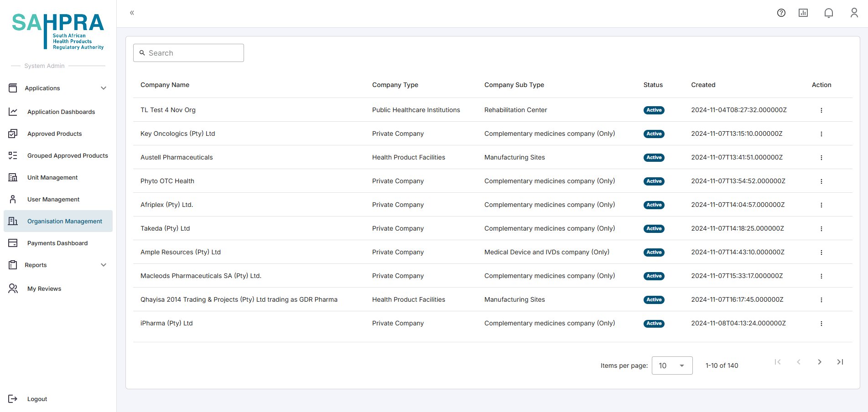This screenshot has height=412, width=868.
Task: Open action menu for Qhayisa 2014 Trading row
Action: click(x=821, y=300)
